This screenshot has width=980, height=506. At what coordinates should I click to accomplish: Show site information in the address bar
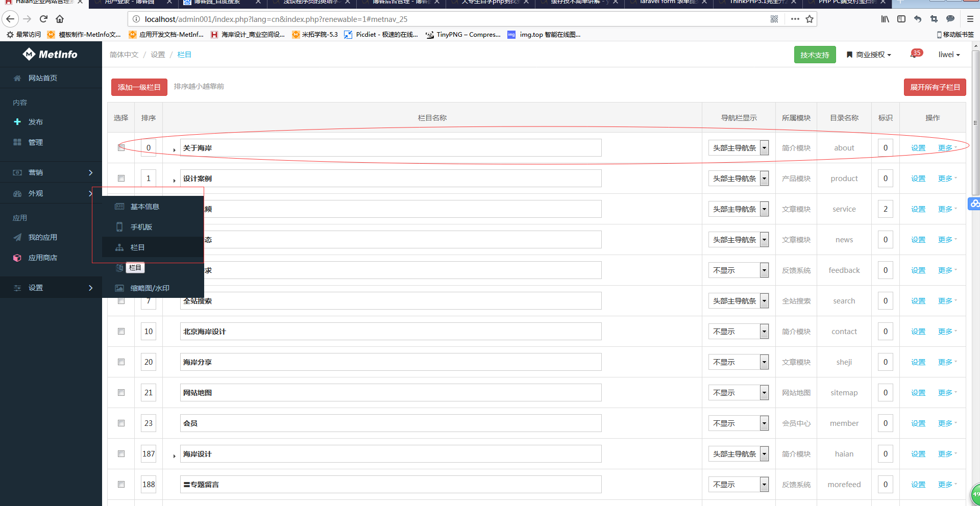(x=136, y=19)
